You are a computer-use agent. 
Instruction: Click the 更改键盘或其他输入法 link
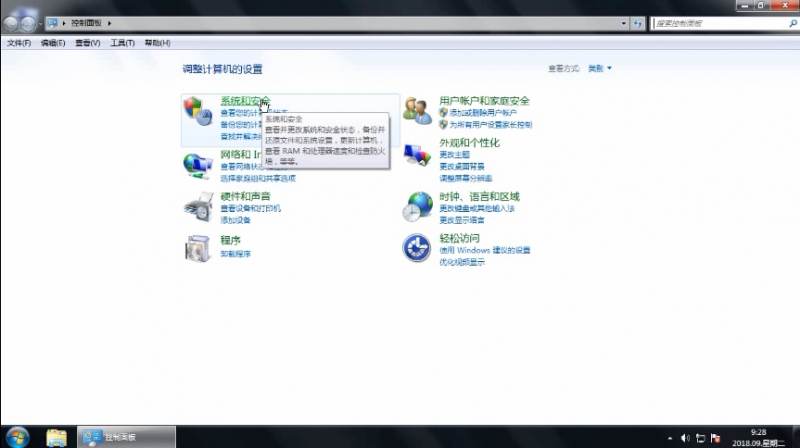[x=477, y=208]
